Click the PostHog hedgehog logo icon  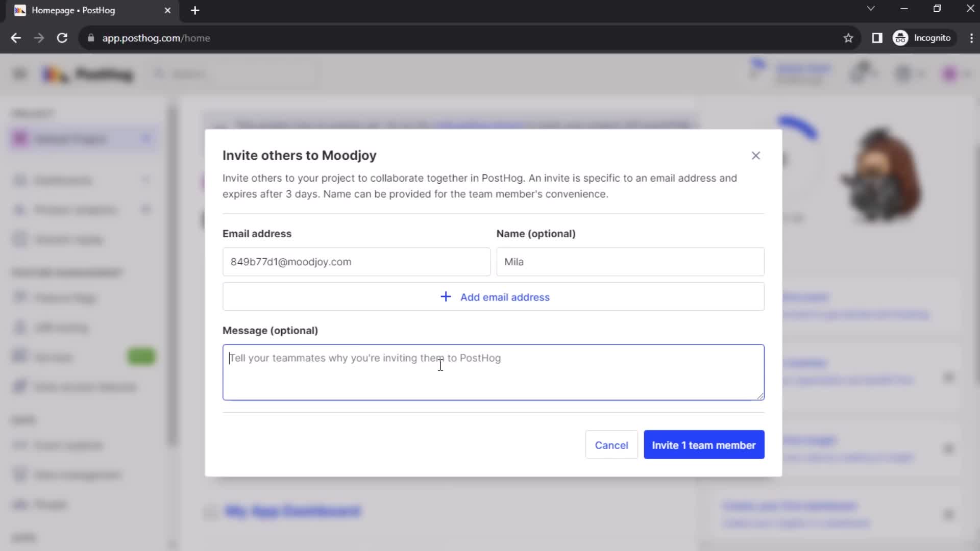(x=55, y=74)
